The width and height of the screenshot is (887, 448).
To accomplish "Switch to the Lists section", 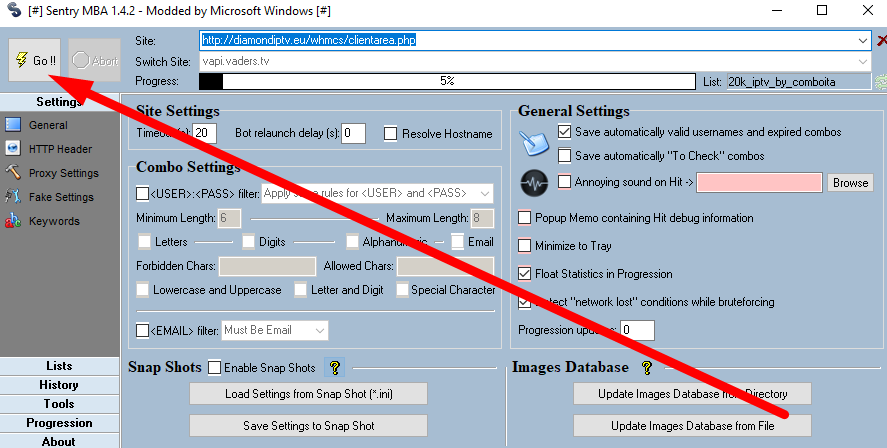I will click(x=59, y=366).
